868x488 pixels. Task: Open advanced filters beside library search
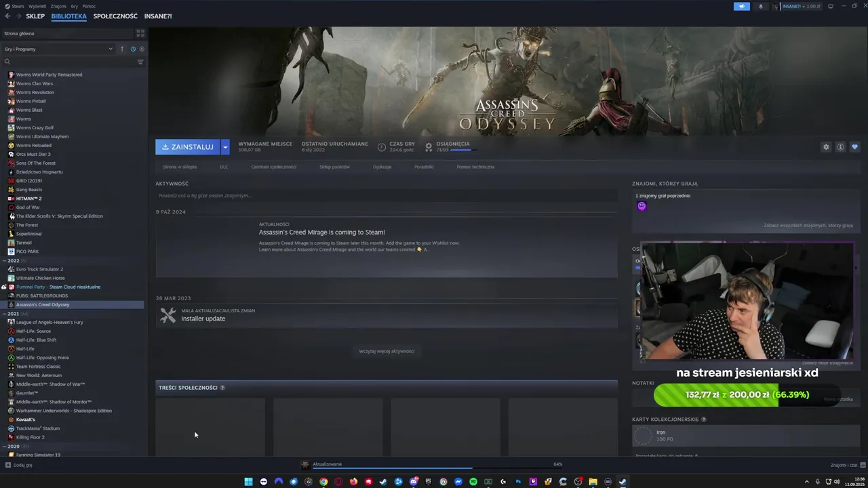click(140, 62)
